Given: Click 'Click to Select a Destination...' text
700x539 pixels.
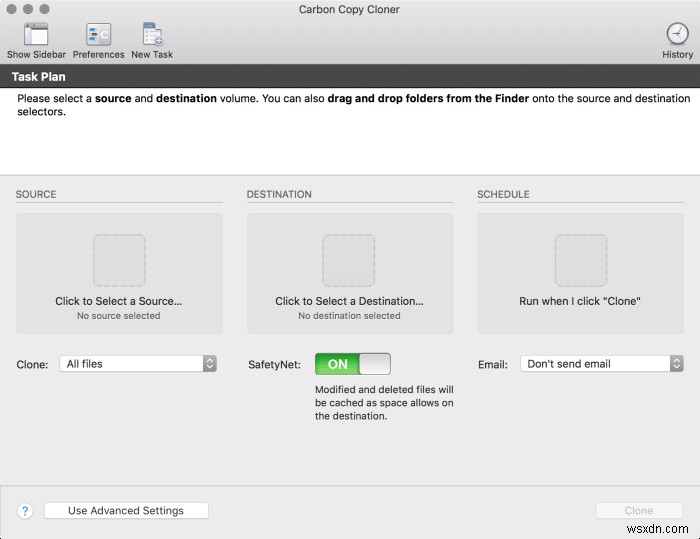Looking at the screenshot, I should (349, 301).
